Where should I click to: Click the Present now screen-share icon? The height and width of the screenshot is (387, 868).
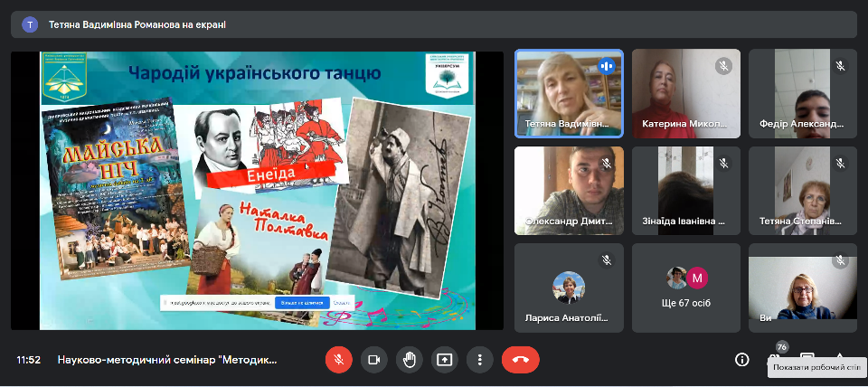(x=445, y=359)
